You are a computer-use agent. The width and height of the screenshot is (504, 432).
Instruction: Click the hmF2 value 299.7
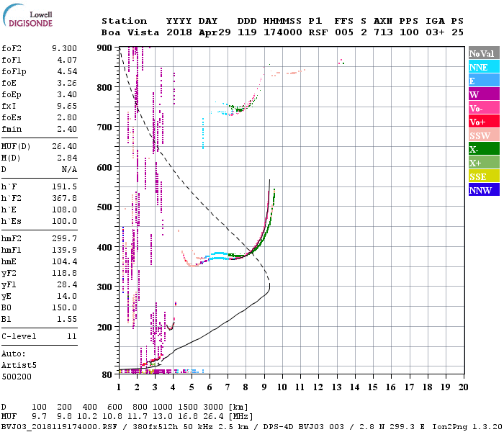coord(64,238)
